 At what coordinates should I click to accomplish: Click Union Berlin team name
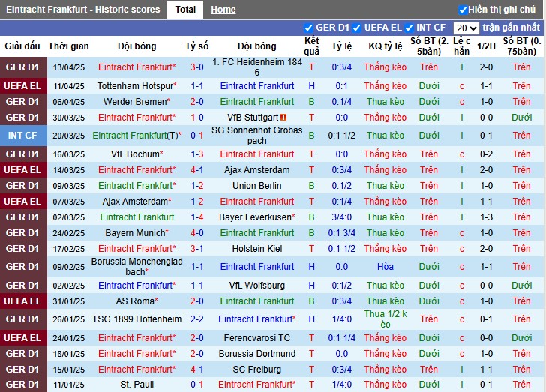257,186
